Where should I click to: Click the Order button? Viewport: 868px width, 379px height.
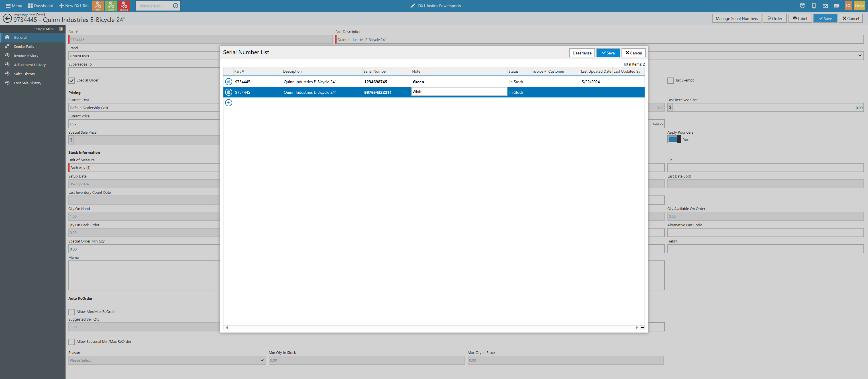tap(775, 19)
